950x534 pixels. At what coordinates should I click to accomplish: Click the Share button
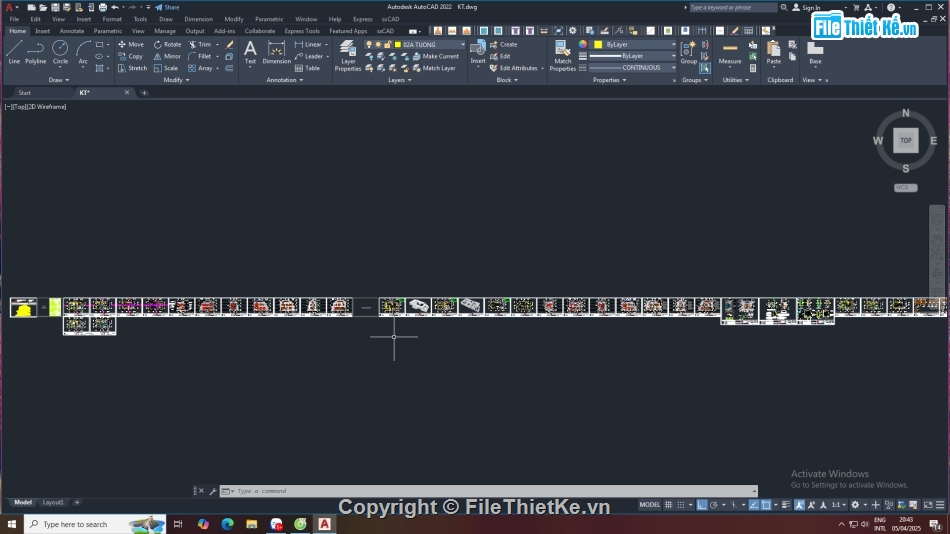[167, 7]
